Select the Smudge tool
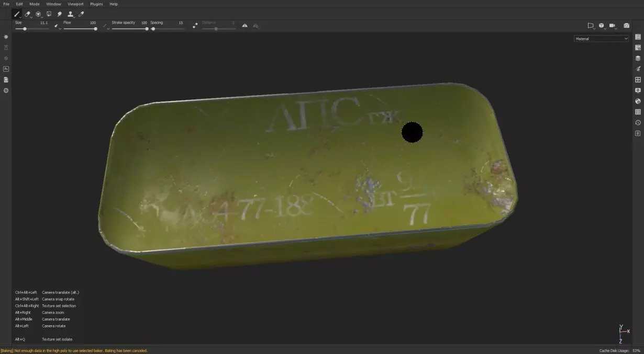 click(x=59, y=14)
